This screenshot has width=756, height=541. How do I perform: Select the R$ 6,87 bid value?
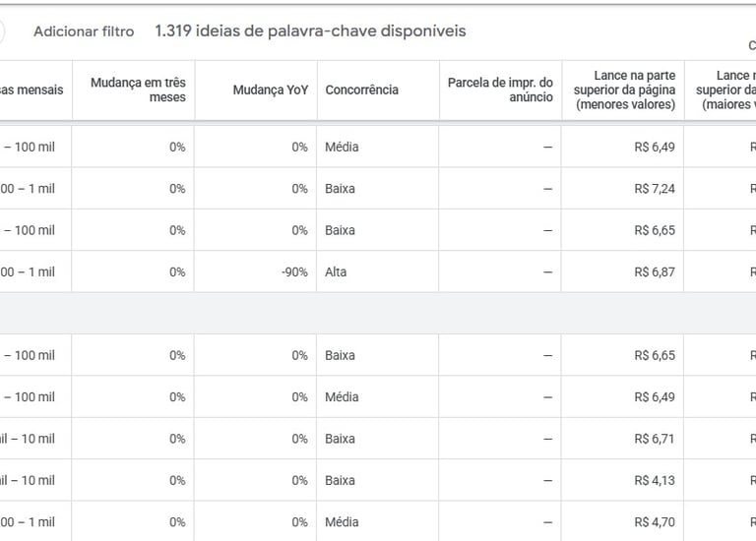[x=655, y=271]
